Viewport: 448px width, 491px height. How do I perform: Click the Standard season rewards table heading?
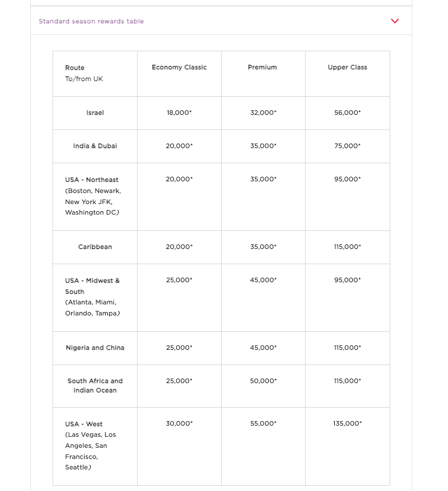(91, 21)
